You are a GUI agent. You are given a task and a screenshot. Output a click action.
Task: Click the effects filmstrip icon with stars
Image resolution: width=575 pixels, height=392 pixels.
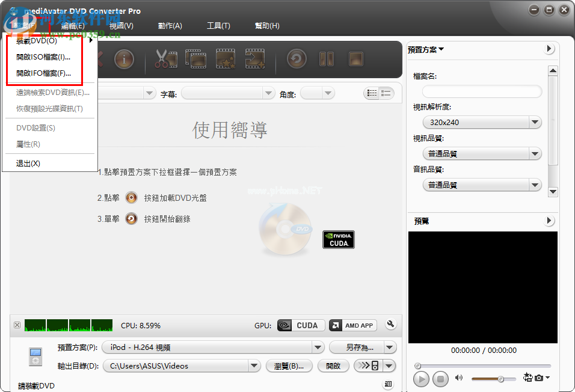226,59
